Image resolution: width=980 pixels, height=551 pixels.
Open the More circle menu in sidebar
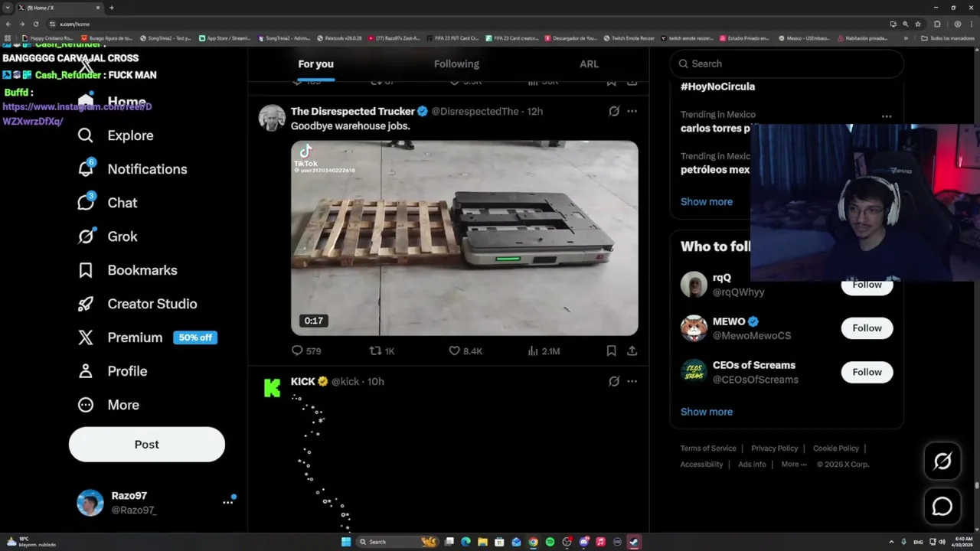[86, 405]
